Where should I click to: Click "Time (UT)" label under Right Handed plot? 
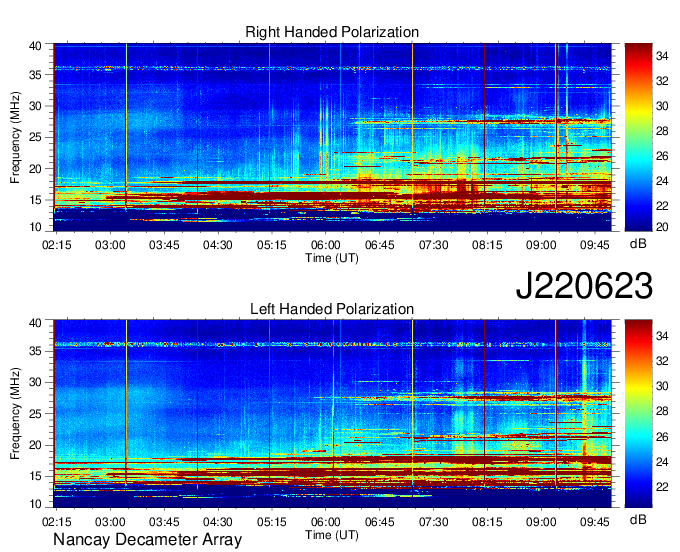click(332, 258)
